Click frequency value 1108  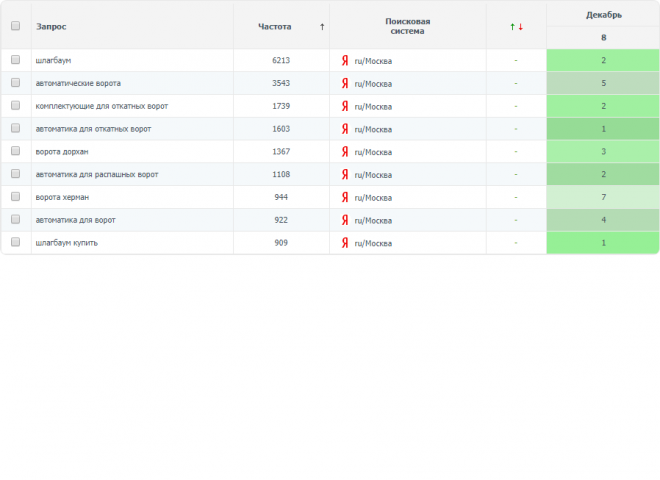[x=281, y=174]
